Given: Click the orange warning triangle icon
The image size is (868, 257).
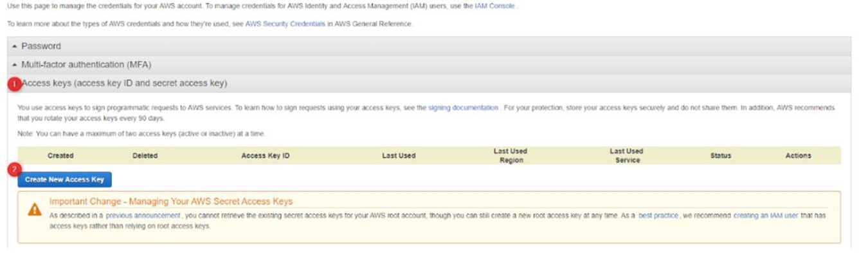Looking at the screenshot, I should (x=35, y=210).
